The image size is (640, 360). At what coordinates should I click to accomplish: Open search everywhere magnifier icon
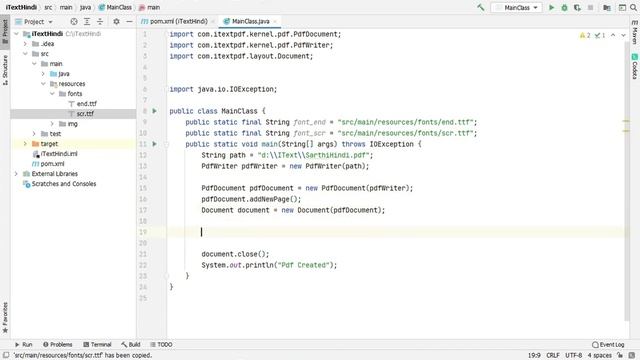(x=633, y=7)
